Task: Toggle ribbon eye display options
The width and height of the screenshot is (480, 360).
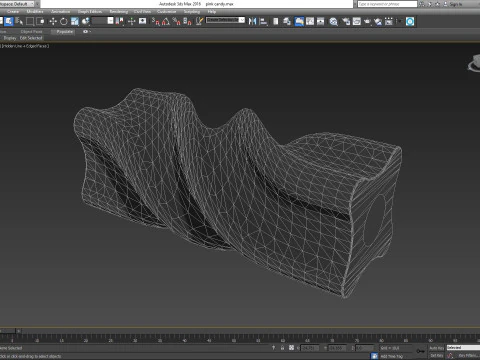Action: coord(86,32)
